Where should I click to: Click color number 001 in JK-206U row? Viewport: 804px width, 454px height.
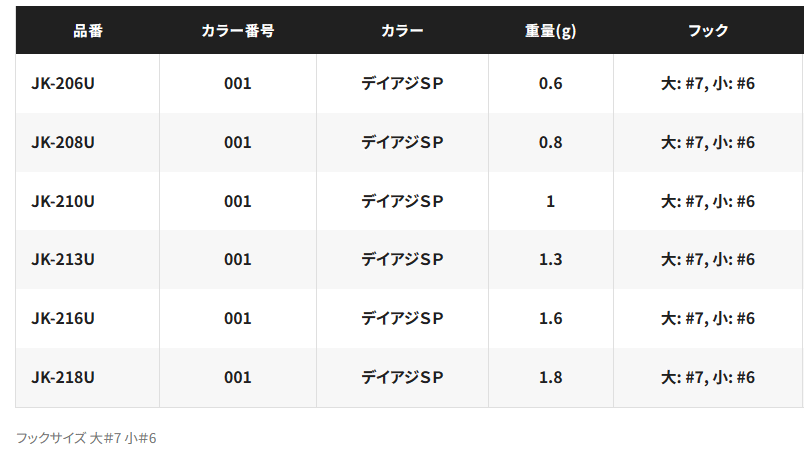pos(238,83)
